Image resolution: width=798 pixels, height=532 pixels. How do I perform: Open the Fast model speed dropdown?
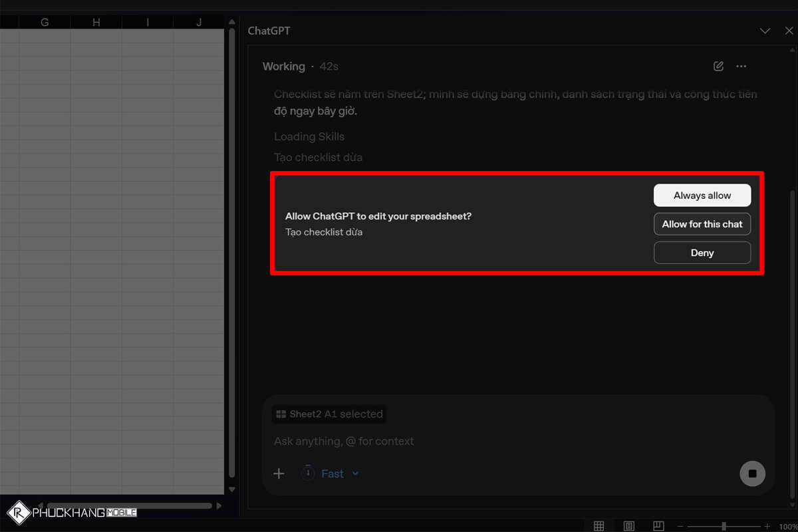331,473
